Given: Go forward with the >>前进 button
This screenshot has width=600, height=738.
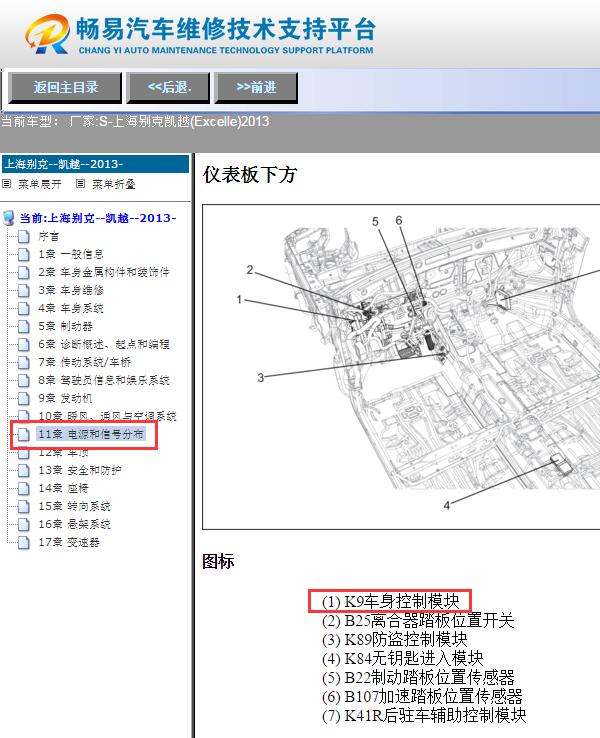Looking at the screenshot, I should 256,88.
